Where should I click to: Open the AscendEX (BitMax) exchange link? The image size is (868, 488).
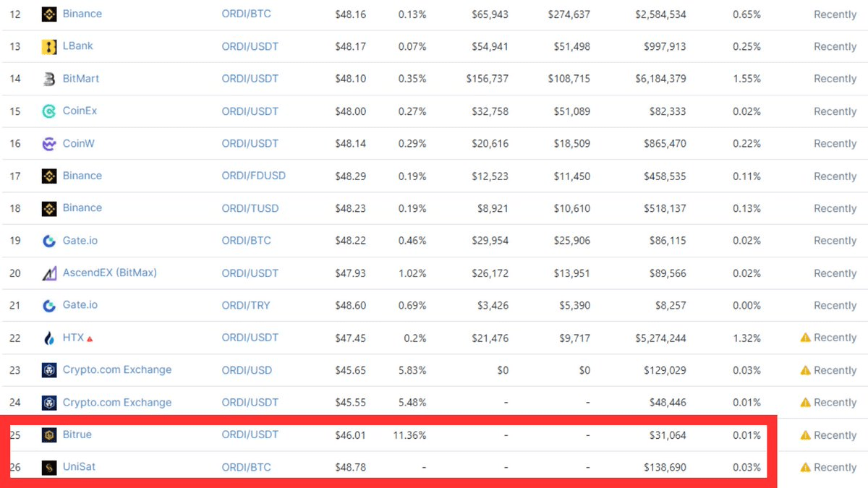[x=110, y=273]
